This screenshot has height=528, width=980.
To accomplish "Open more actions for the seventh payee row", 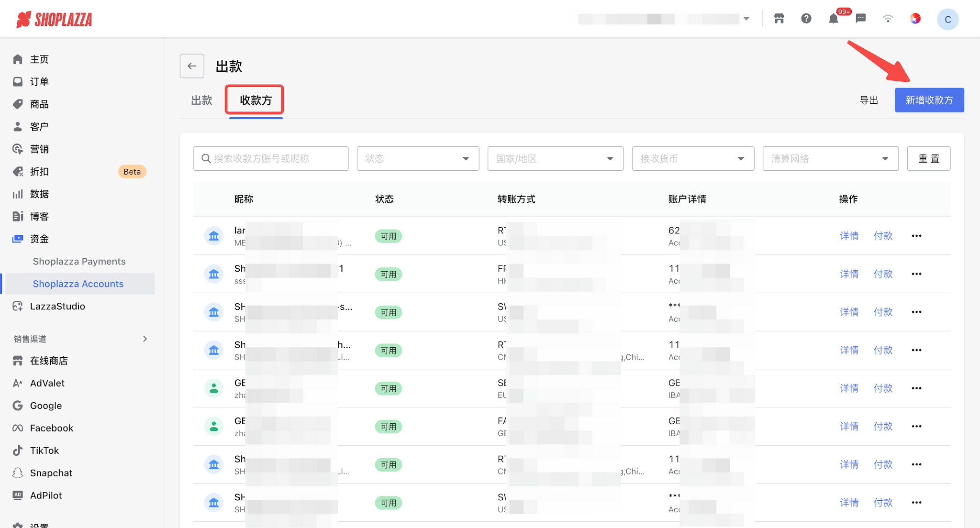I will coord(916,464).
